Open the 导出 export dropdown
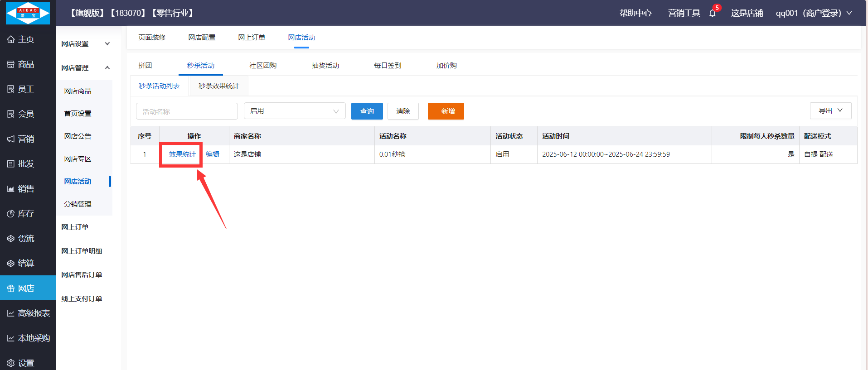Viewport: 868px width, 370px height. coord(830,111)
